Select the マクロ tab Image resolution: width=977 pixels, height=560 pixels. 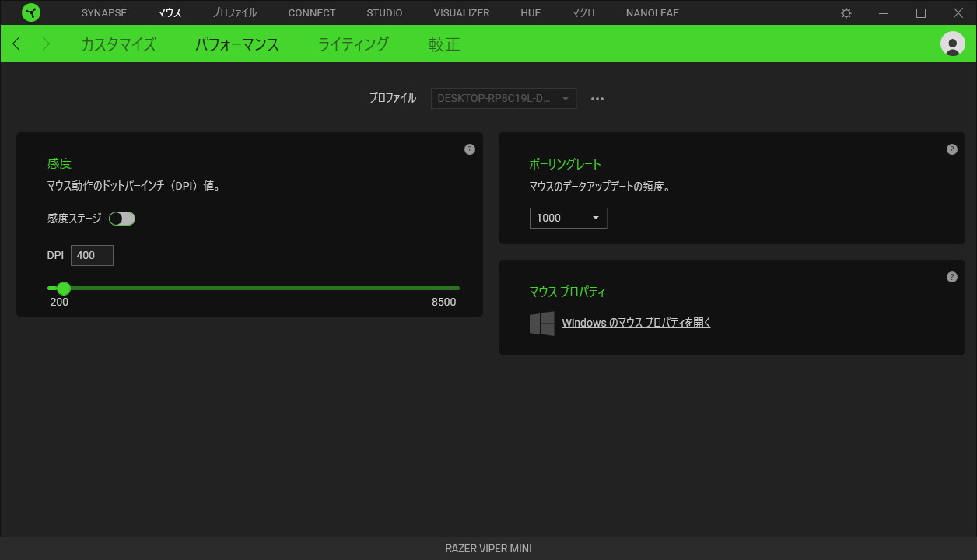583,13
